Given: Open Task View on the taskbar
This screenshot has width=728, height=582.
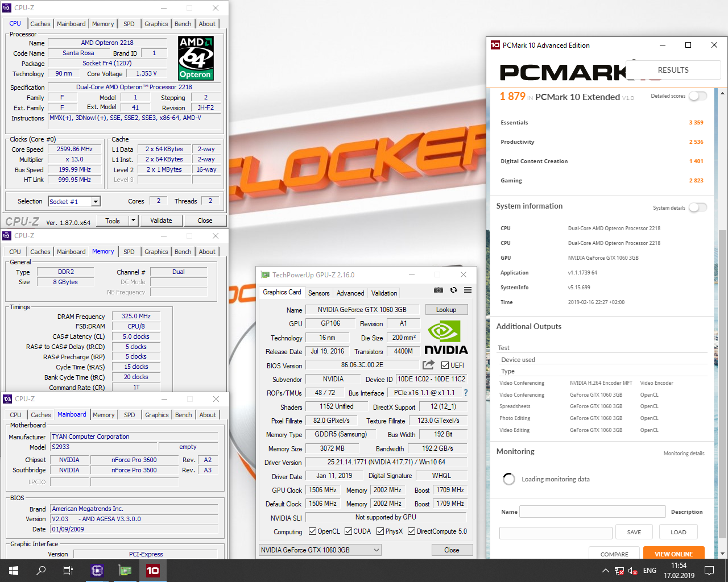Looking at the screenshot, I should pyautogui.click(x=68, y=571).
